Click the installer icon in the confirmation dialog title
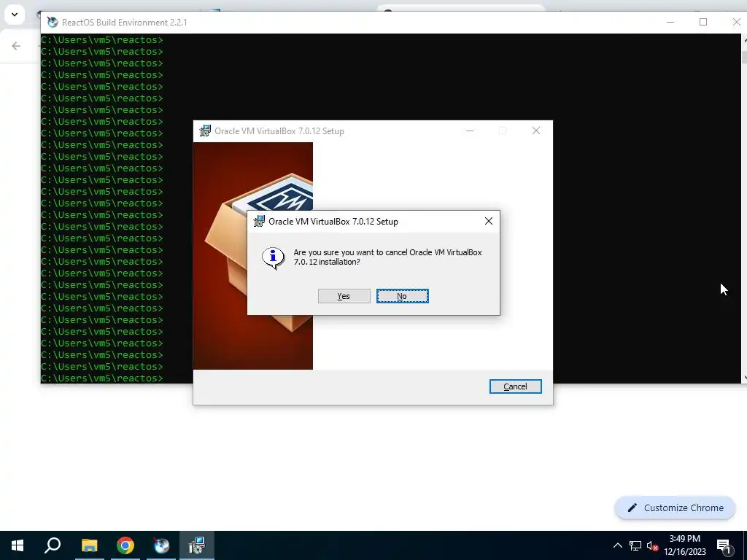 coord(259,221)
